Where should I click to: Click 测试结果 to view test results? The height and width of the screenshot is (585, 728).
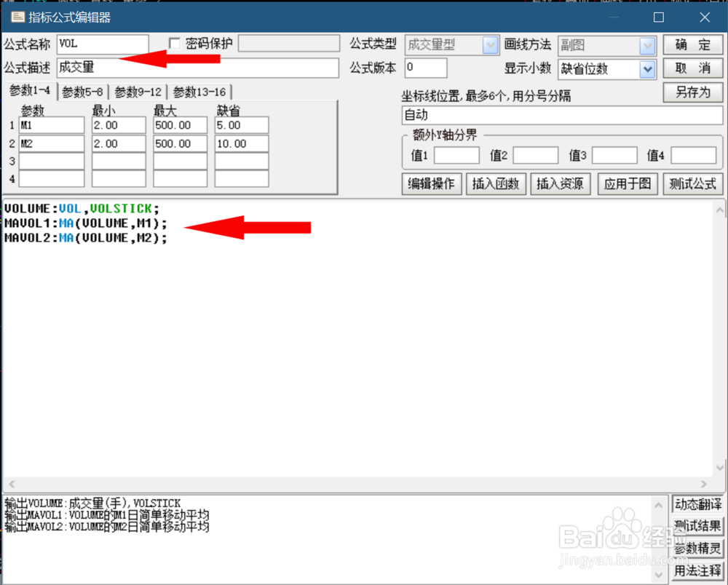(x=698, y=526)
